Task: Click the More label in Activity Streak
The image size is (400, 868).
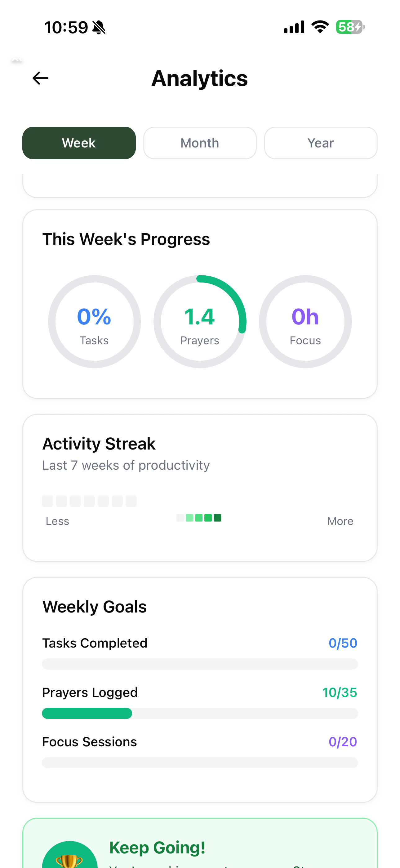Action: point(340,521)
